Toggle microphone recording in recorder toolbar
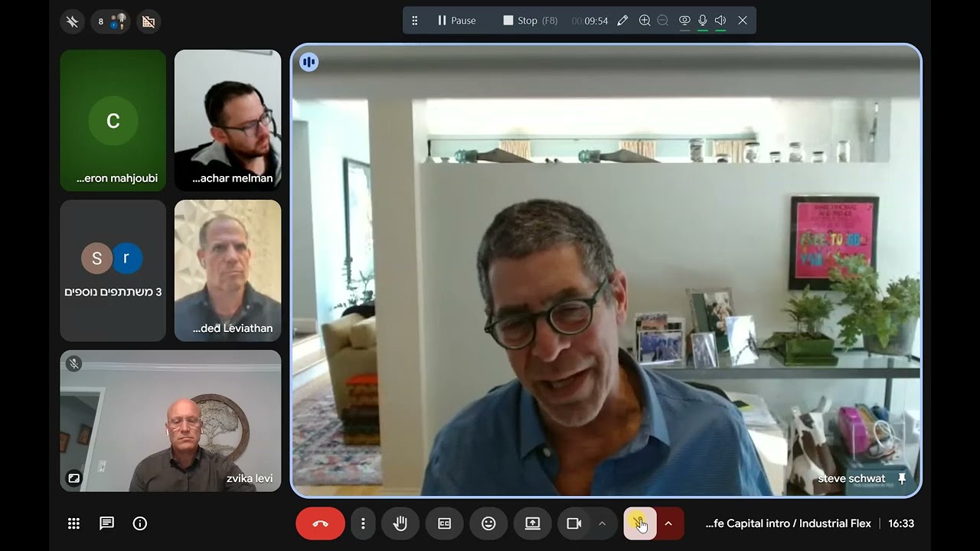Screen dimensions: 980x551 tap(703, 21)
